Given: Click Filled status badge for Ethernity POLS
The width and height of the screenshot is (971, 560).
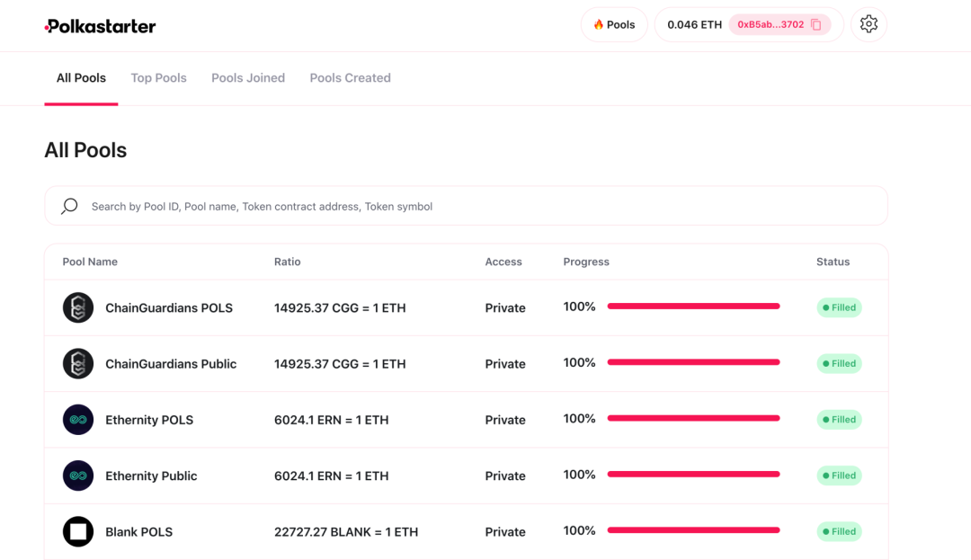Looking at the screenshot, I should coord(839,420).
